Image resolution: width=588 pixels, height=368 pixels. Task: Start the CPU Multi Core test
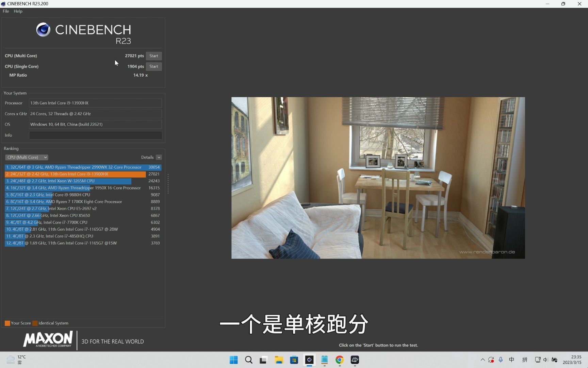coord(154,56)
